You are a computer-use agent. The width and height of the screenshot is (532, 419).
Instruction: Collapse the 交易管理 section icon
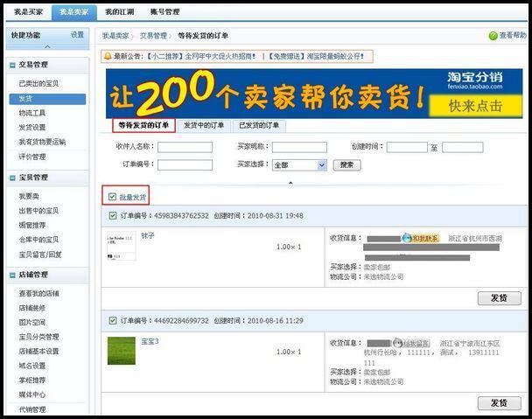pyautogui.click(x=12, y=65)
